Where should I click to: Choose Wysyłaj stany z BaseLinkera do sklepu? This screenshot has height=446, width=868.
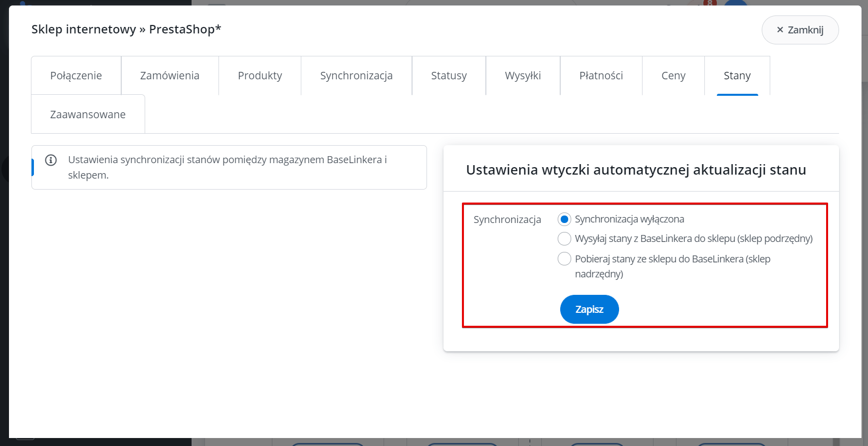[564, 239]
